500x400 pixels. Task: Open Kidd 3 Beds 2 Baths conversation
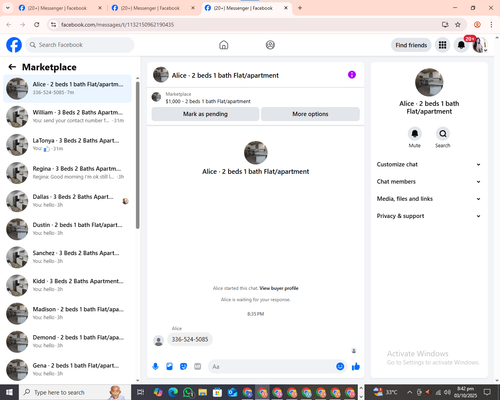coord(68,285)
